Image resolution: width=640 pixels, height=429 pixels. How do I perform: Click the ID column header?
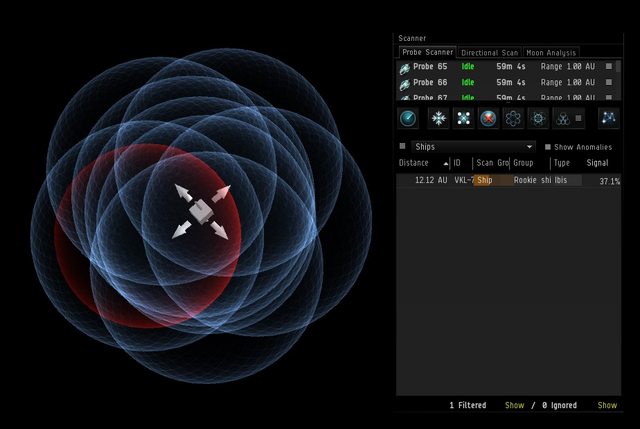pos(457,163)
